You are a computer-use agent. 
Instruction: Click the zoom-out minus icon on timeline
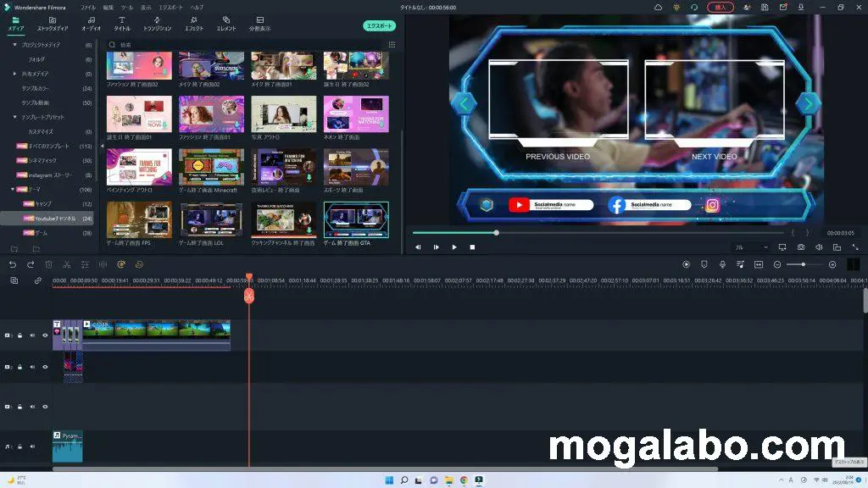pyautogui.click(x=777, y=264)
